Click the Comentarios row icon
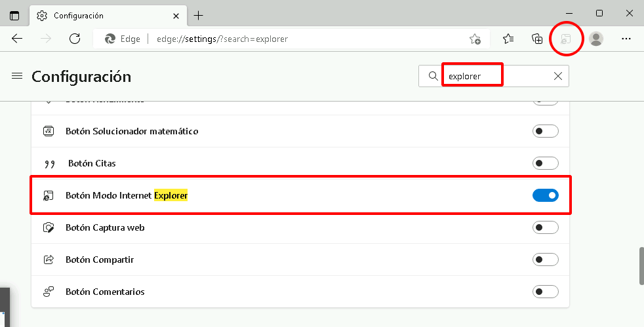 coord(49,292)
